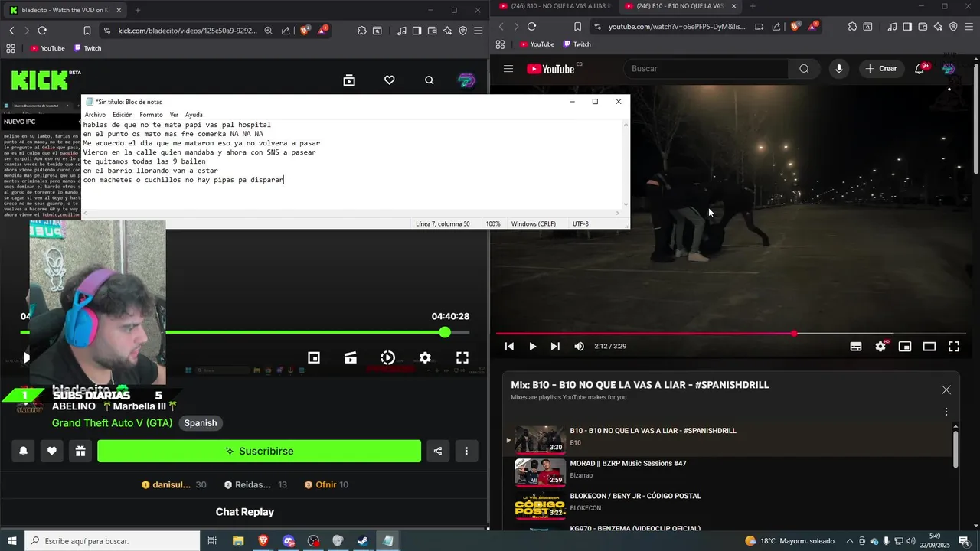The image size is (980, 551).
Task: Go to YouTube home via logo
Action: pyautogui.click(x=550, y=69)
